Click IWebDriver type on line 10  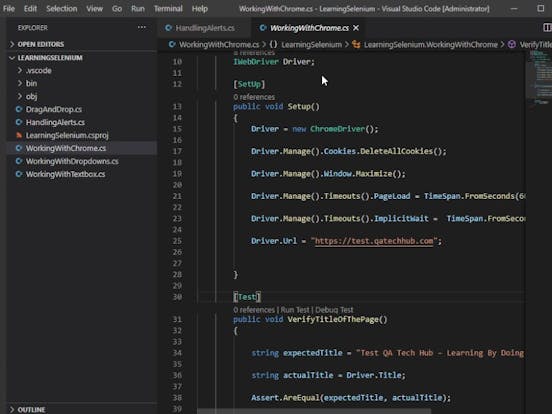coord(256,62)
